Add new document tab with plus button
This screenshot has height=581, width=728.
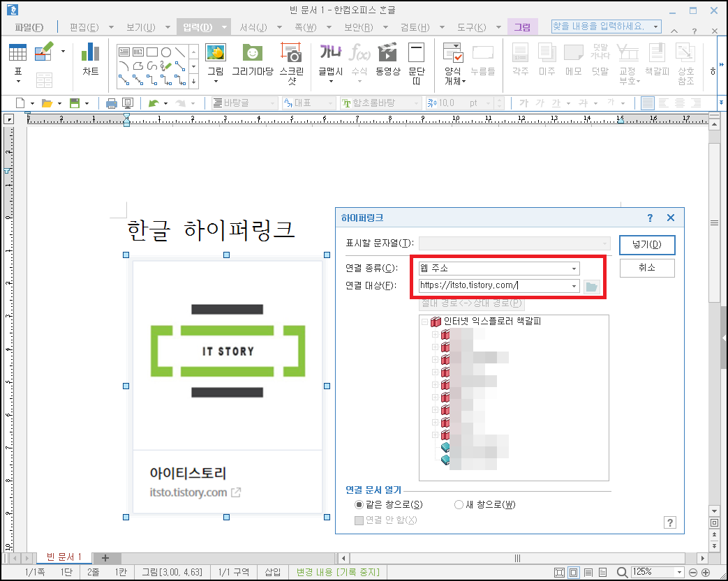[105, 558]
